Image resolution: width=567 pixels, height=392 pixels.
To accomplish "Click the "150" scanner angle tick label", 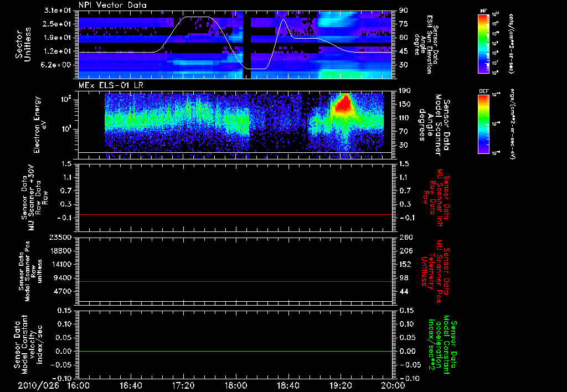I will (x=405, y=104).
